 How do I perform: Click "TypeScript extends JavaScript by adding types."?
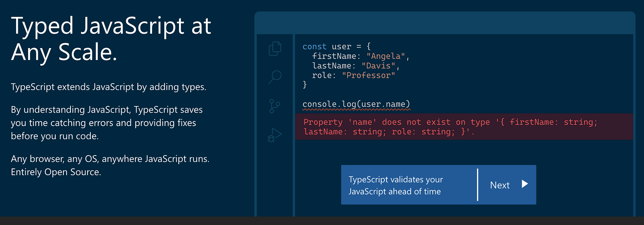tap(109, 87)
